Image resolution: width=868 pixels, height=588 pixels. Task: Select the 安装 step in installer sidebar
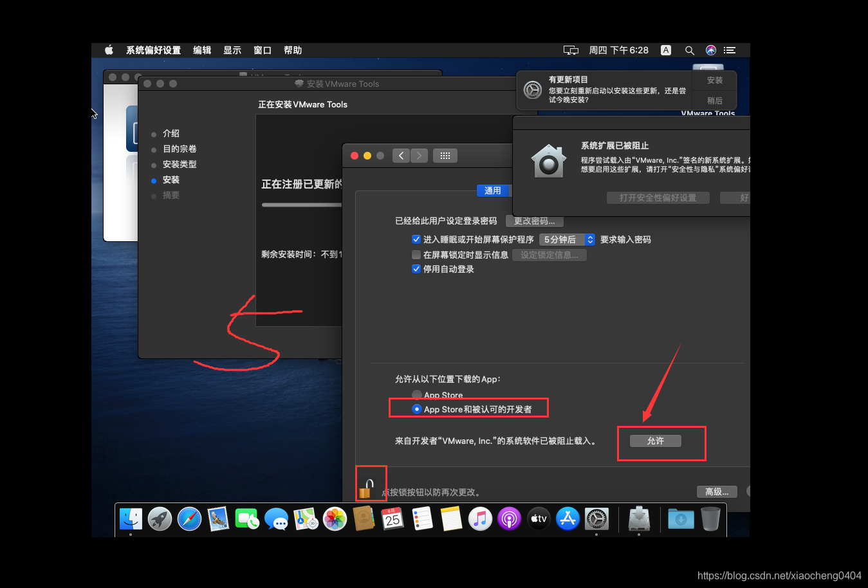pos(171,179)
